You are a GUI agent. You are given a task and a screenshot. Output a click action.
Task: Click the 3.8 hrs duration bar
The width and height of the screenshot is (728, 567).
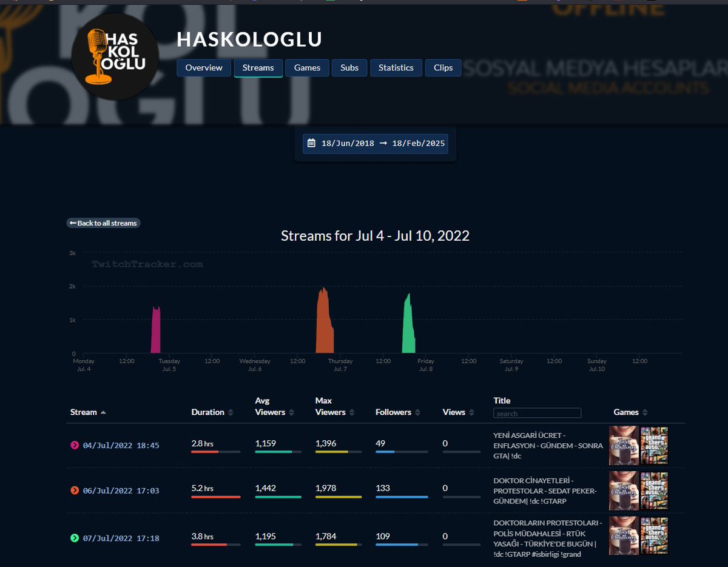pos(215,545)
